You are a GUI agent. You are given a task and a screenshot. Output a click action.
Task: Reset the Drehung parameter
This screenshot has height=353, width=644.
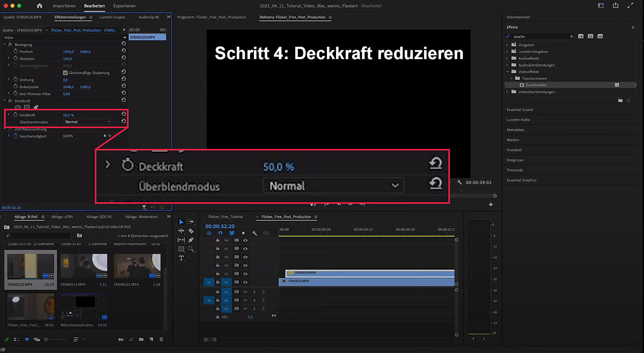[124, 80]
